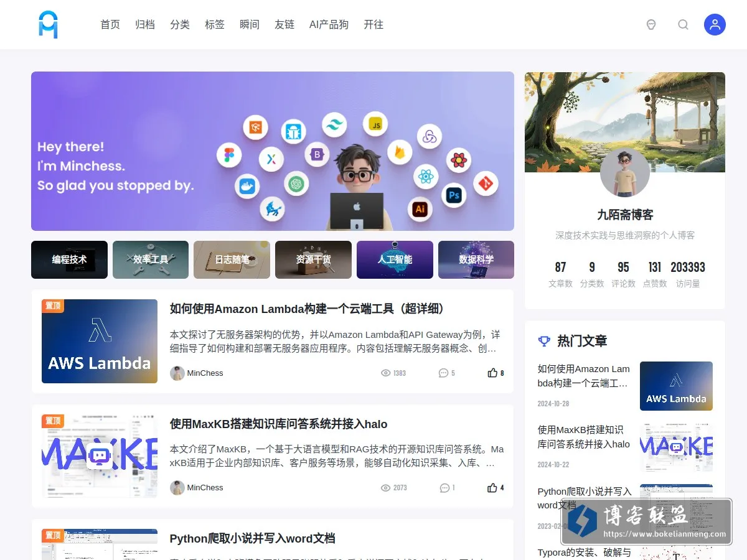Open sidebar AWS Lambda thumbnail

676,386
